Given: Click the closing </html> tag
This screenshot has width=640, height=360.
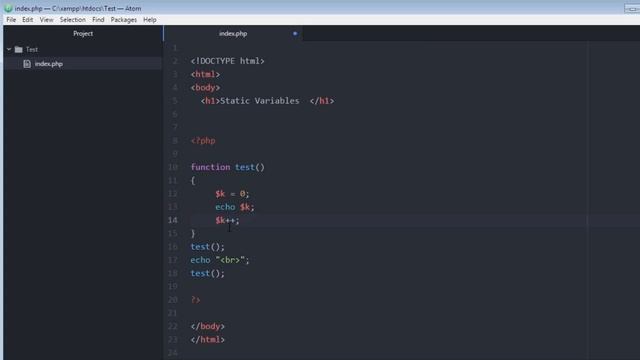Looking at the screenshot, I should [x=207, y=340].
